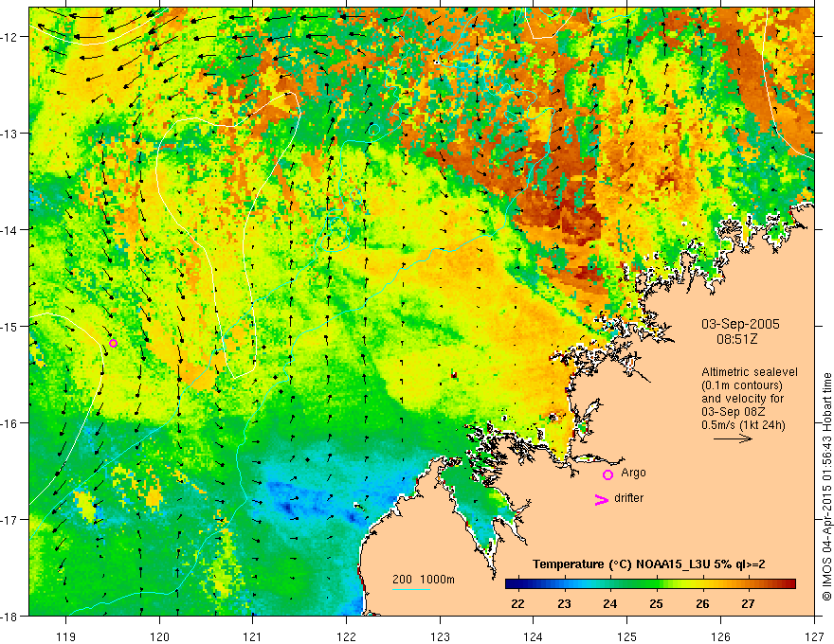Click the latitude axis label -18

coord(10,616)
